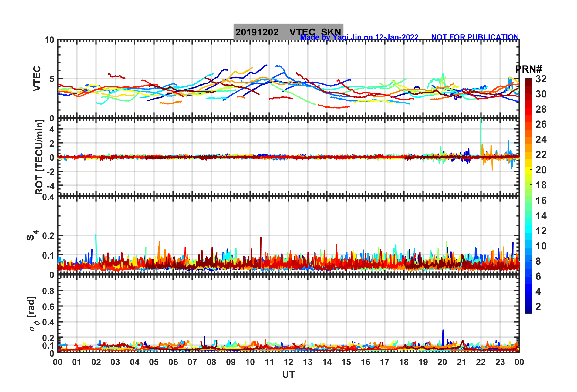Click the sigma phi blue spike at 20 UT

pos(443,337)
